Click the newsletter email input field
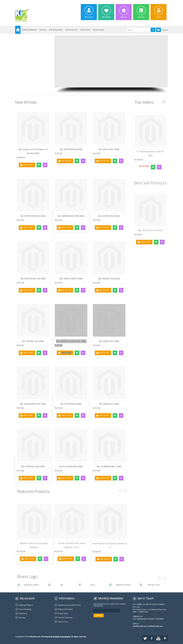 pyautogui.click(x=107, y=610)
